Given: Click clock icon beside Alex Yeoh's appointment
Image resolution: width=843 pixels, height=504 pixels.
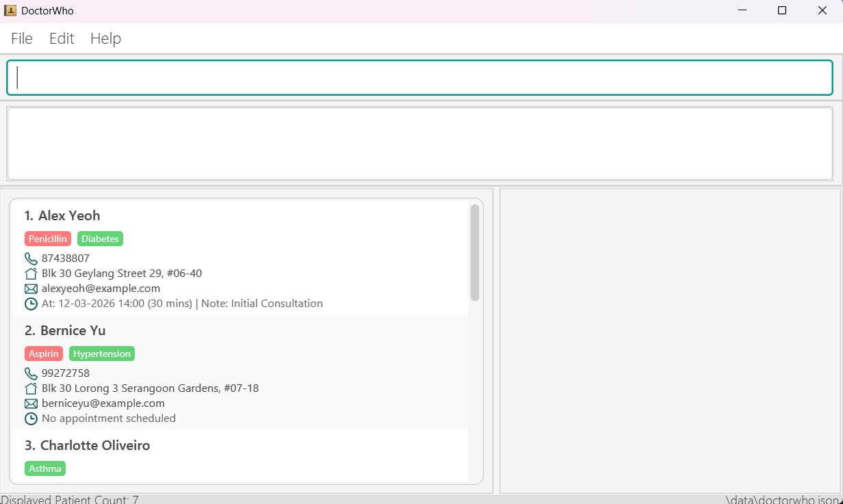Looking at the screenshot, I should click(x=31, y=304).
